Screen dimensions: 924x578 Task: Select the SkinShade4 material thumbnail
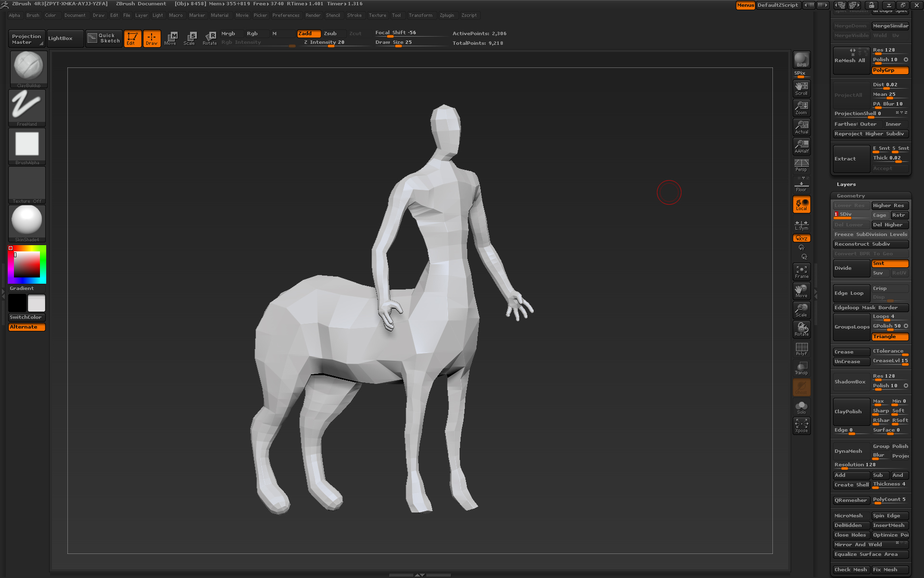27,222
